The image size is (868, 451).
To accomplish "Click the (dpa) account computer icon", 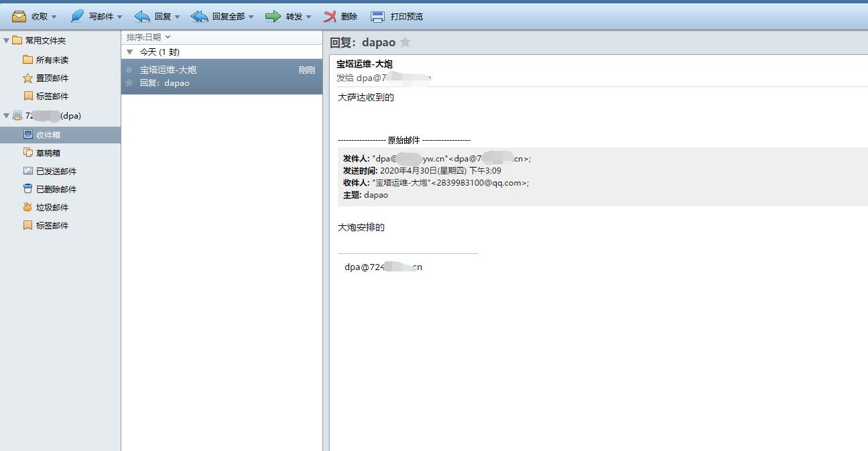I will click(x=17, y=115).
